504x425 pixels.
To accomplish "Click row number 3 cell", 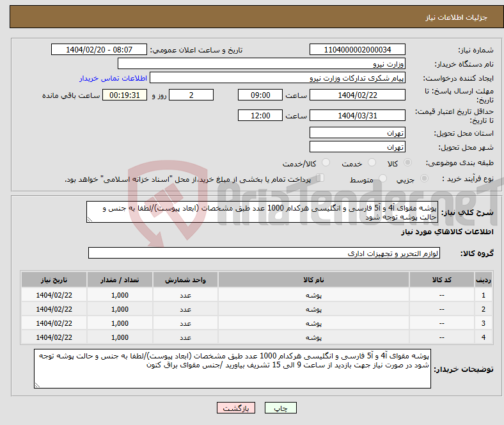I will [483, 323].
